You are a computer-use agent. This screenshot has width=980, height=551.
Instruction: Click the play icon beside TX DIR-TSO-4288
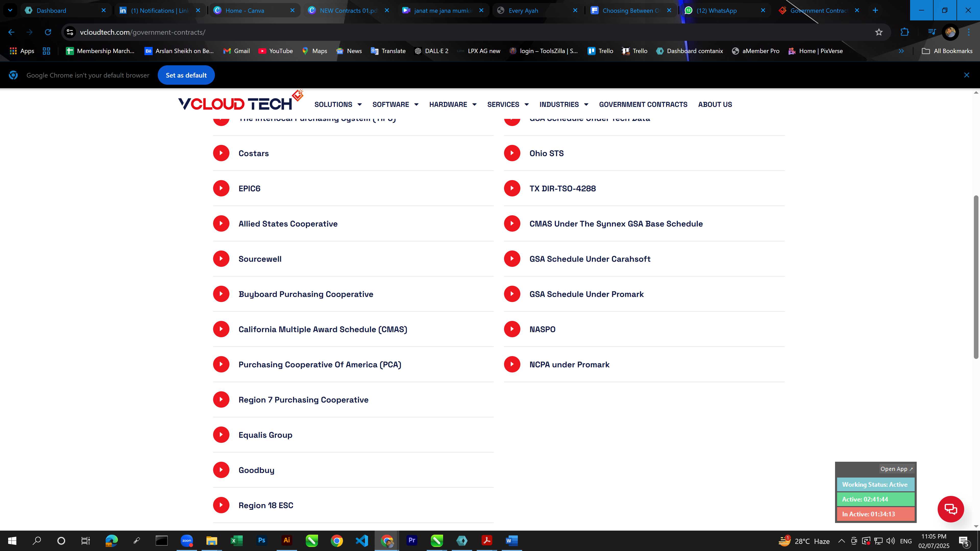pyautogui.click(x=512, y=188)
